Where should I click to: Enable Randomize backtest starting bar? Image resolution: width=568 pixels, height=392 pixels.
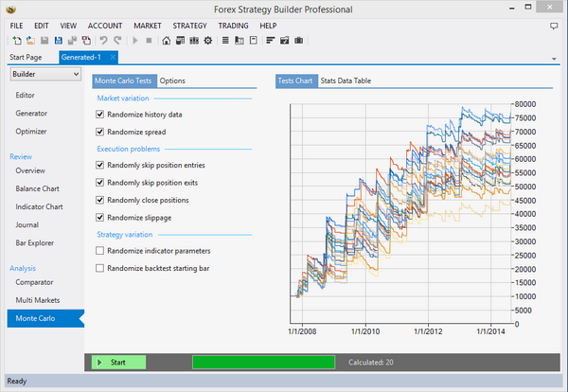click(x=99, y=268)
